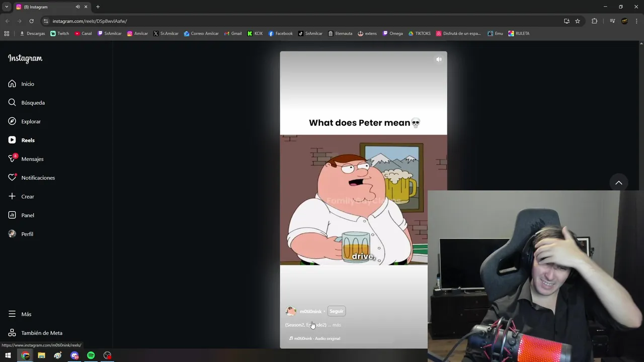The width and height of the screenshot is (644, 362).
Task: Open También de Meta menu
Action: (35, 333)
